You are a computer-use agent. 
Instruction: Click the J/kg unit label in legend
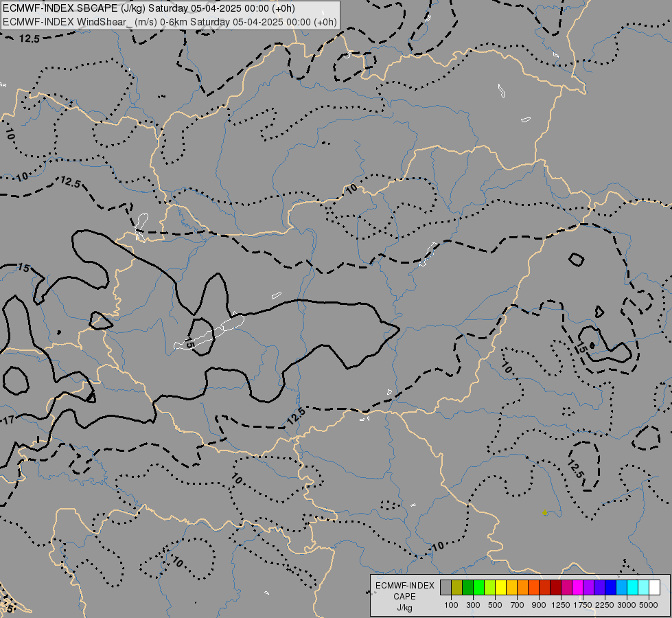point(404,608)
